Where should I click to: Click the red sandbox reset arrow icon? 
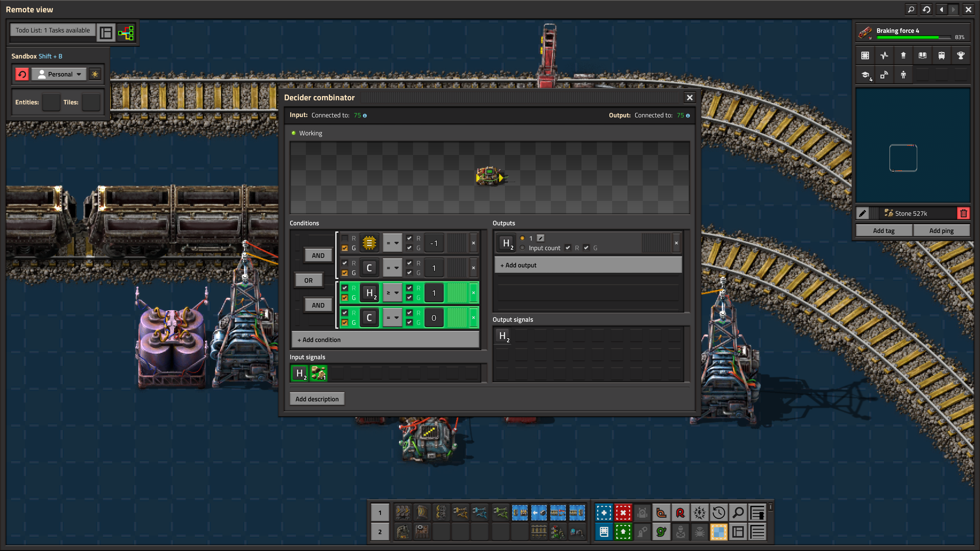22,74
